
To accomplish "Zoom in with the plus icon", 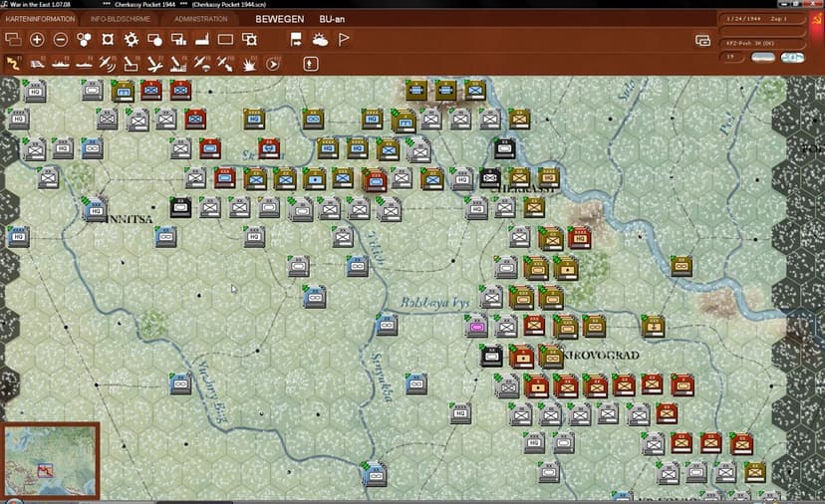I will [37, 40].
